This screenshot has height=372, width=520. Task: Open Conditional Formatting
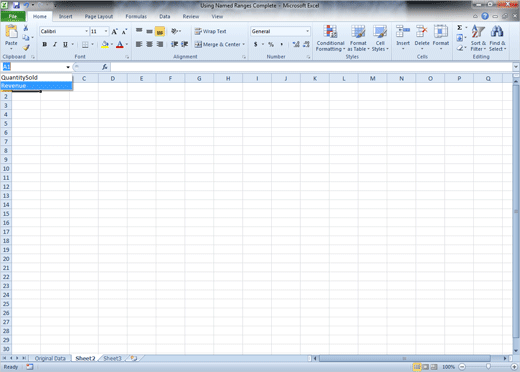click(330, 38)
